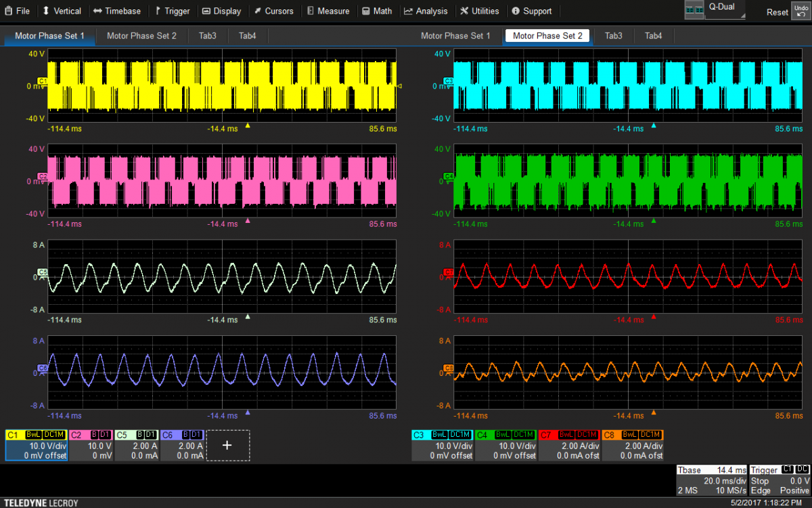Click the Q-Dual grid layout icon
Viewport: 812px width, 508px height.
click(694, 10)
